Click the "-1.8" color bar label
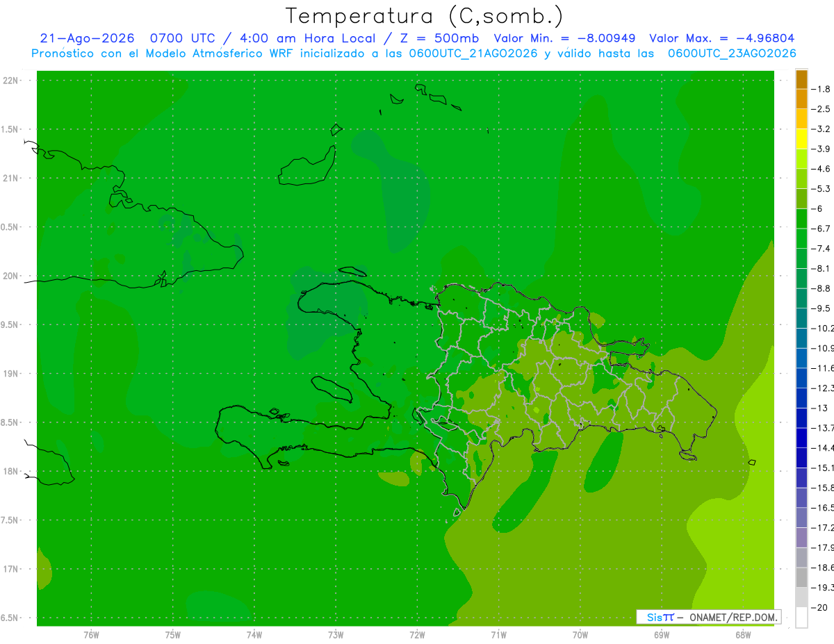Viewport: 834px width, 644px height. pyautogui.click(x=821, y=89)
